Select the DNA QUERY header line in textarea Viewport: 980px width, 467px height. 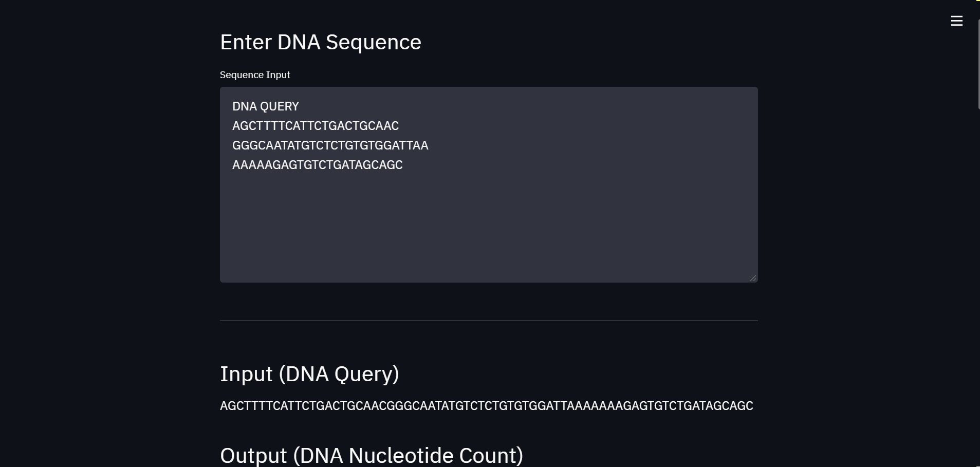[265, 106]
